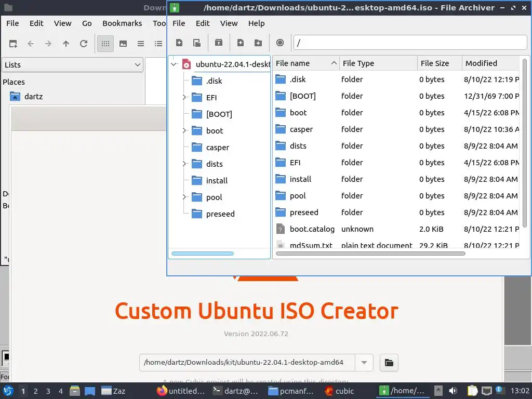The image size is (532, 399).
Task: Open the volume control in tray
Action: pyautogui.click(x=453, y=391)
